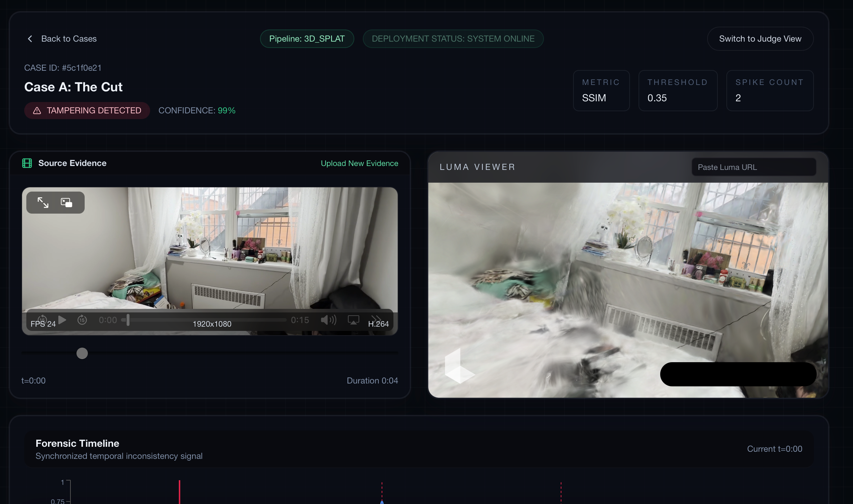
Task: Click the Luma logo in viewer
Action: point(459,366)
